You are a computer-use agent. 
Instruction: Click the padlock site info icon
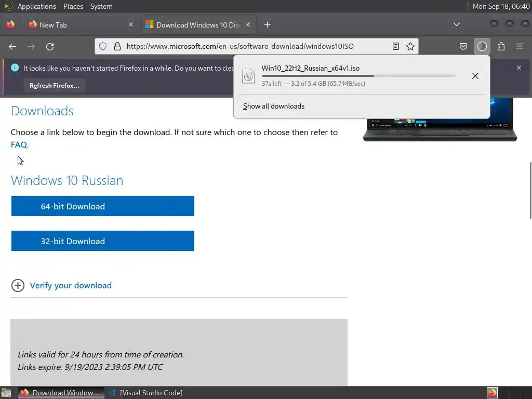117,46
